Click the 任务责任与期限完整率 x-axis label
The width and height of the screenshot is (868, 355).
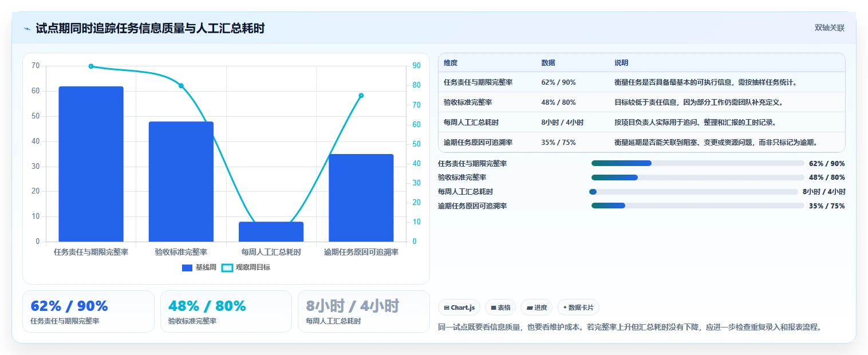pos(91,252)
